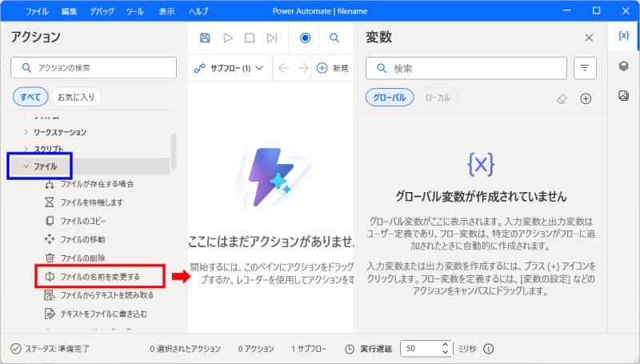Click the hourglass icon beside ファイルを待機します

[x=50, y=202]
